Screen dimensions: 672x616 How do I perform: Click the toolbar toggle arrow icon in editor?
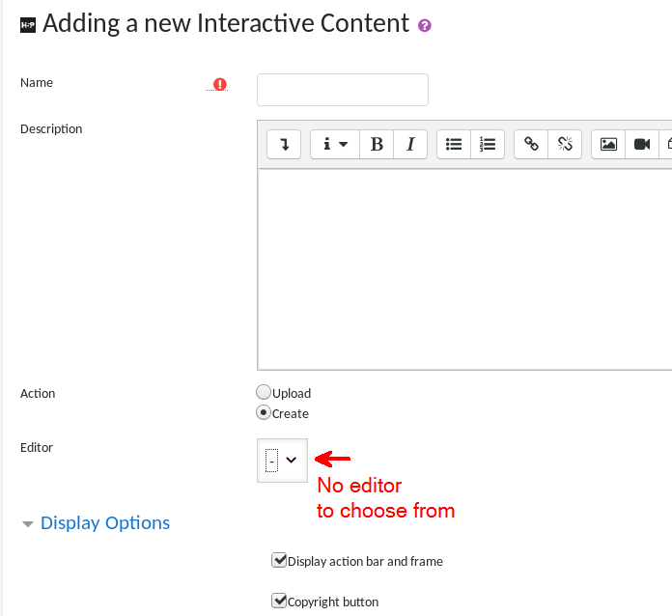coord(284,145)
